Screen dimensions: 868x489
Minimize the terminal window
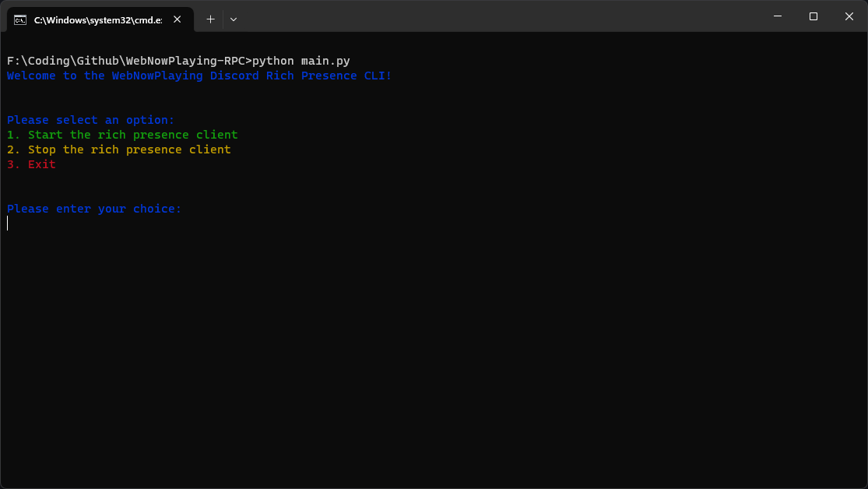(778, 16)
